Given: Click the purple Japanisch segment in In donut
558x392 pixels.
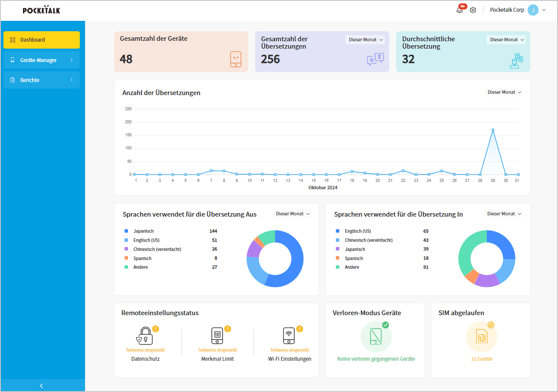Looking at the screenshot, I should (x=487, y=281).
